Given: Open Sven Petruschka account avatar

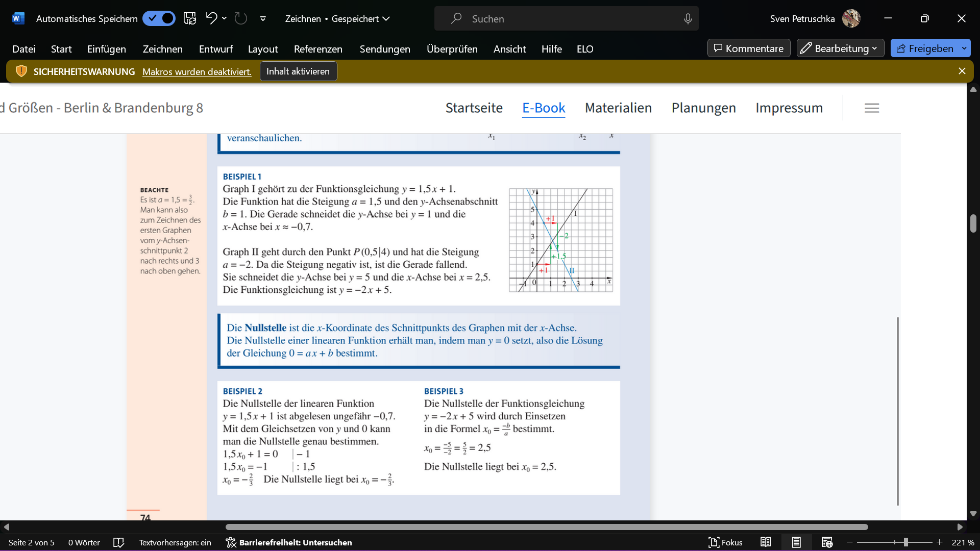Looking at the screenshot, I should pyautogui.click(x=851, y=18).
